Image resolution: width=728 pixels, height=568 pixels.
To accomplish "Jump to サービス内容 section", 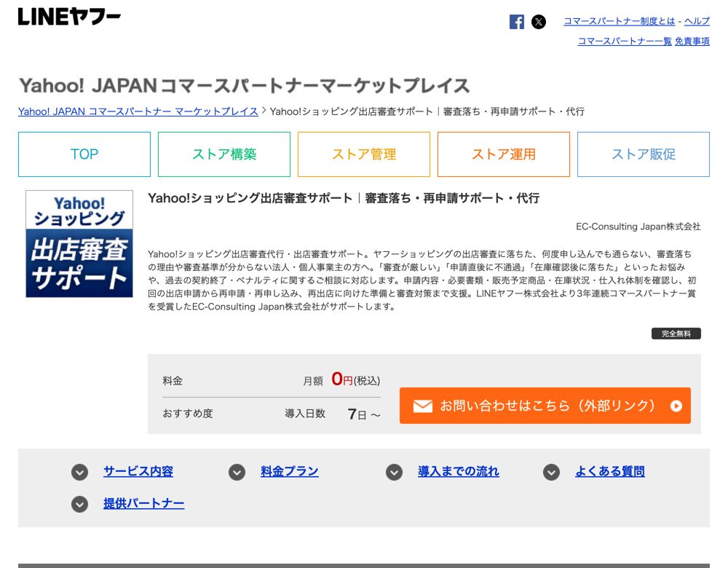I will click(138, 471).
